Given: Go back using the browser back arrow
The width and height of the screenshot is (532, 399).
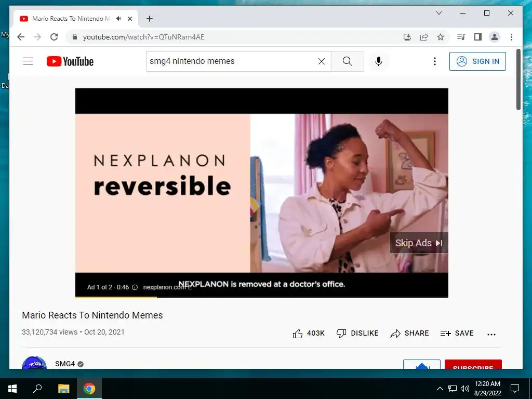Looking at the screenshot, I should point(21,37).
